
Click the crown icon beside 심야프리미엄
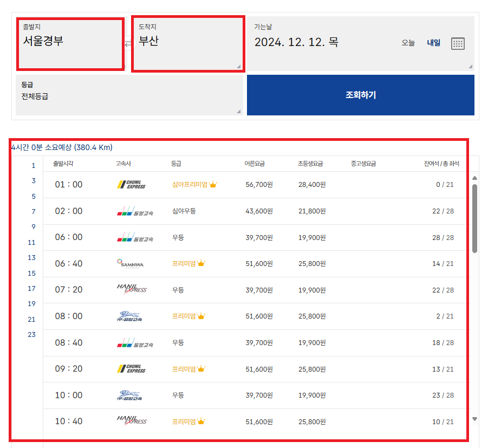coord(213,184)
